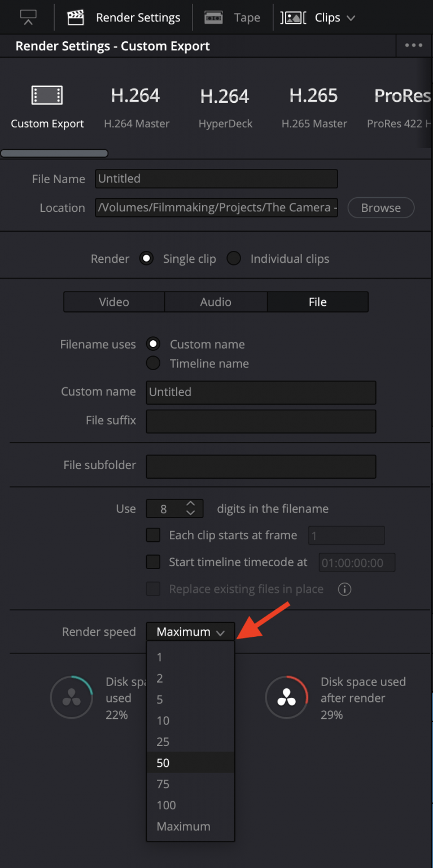Viewport: 433px width, 868px height.
Task: Click the Browse button for Location
Action: point(380,207)
